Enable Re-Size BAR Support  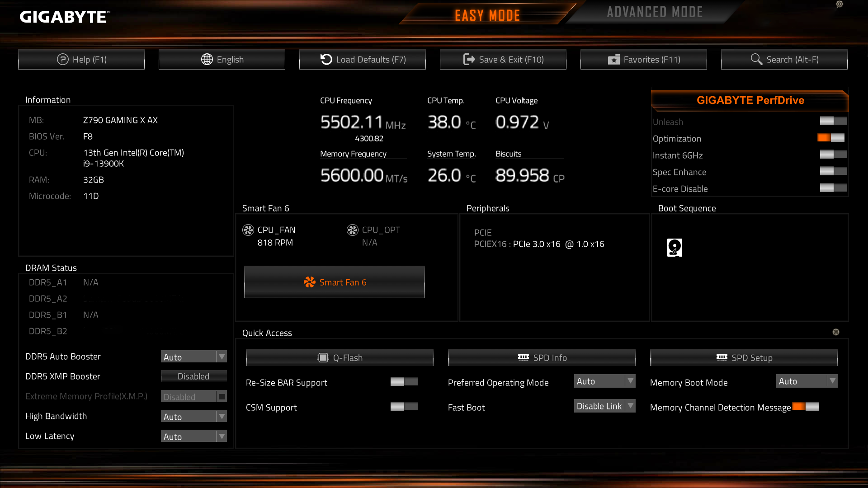click(x=404, y=382)
